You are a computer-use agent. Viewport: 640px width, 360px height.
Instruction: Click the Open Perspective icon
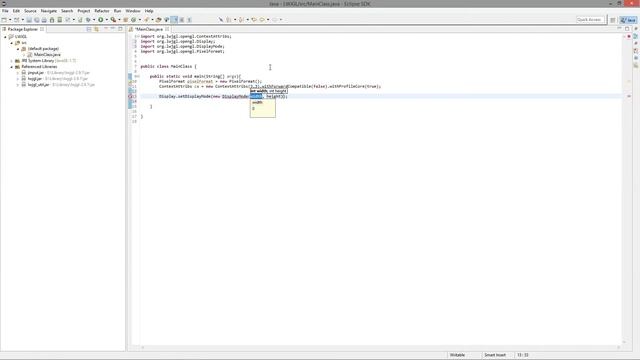click(613, 20)
